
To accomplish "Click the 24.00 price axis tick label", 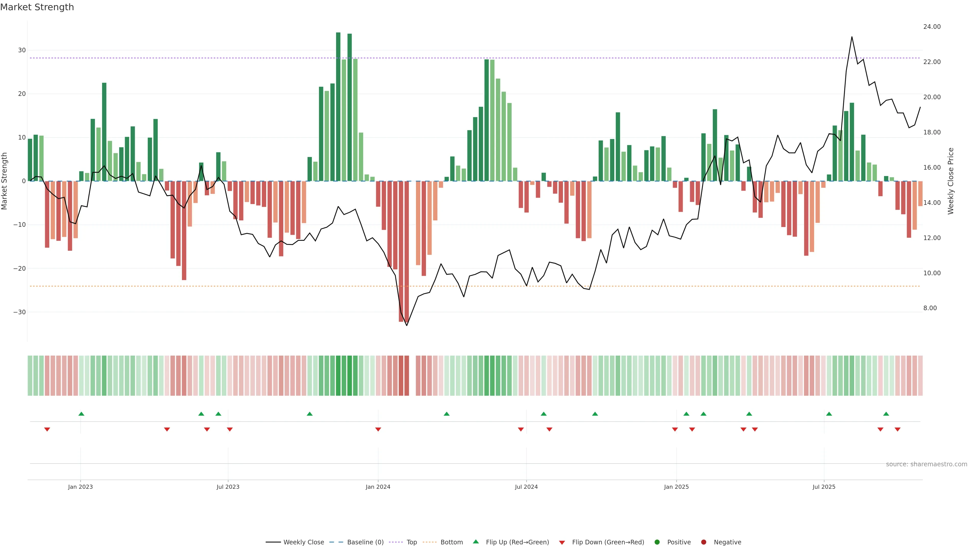I will point(932,27).
